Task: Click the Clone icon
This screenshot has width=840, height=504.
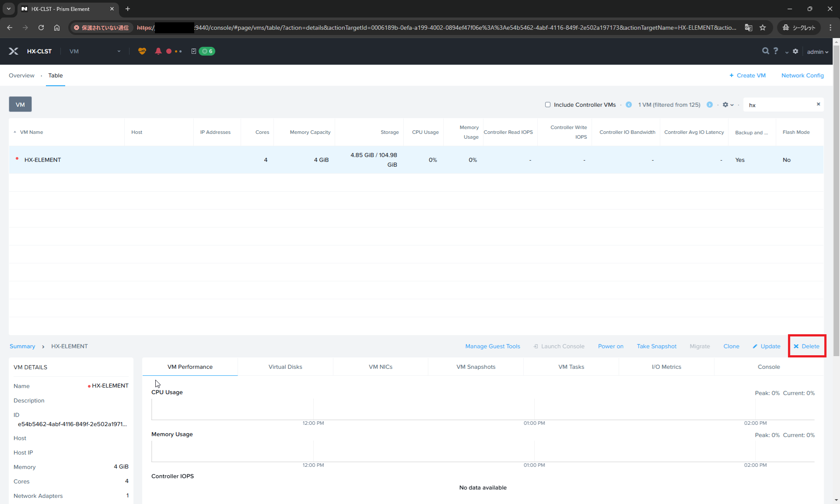Action: pyautogui.click(x=731, y=346)
